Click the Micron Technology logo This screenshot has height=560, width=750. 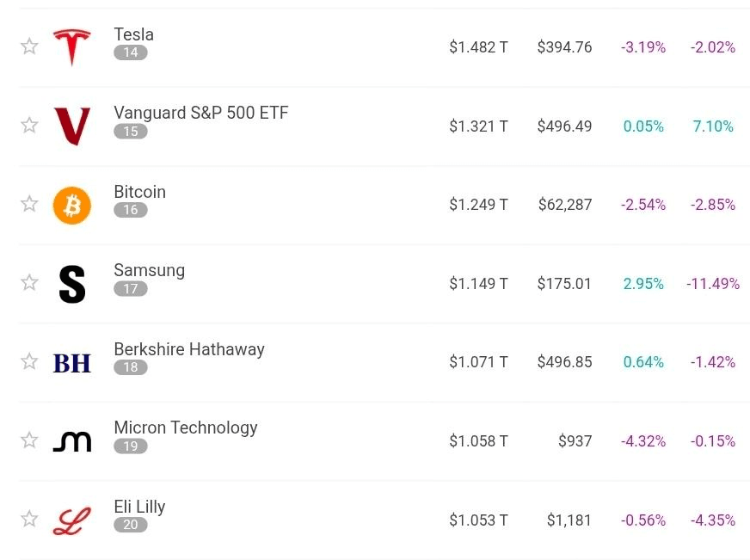click(x=71, y=441)
